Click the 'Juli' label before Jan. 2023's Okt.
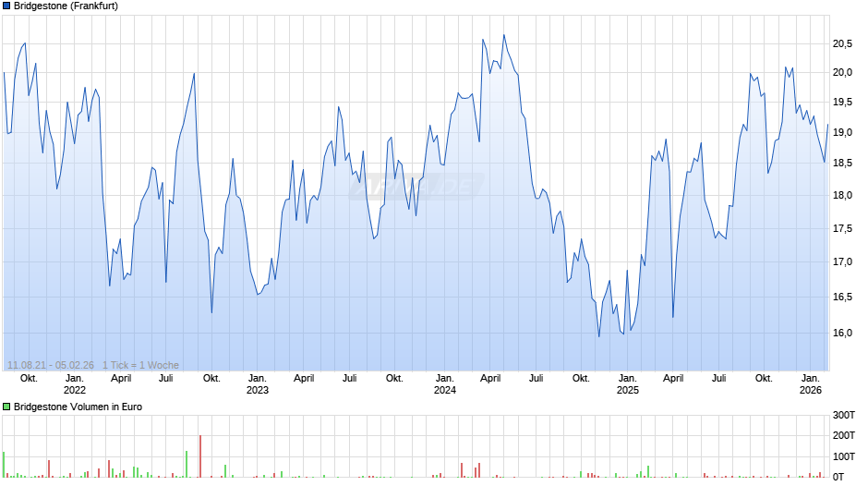The image size is (868, 486). pos(166,379)
